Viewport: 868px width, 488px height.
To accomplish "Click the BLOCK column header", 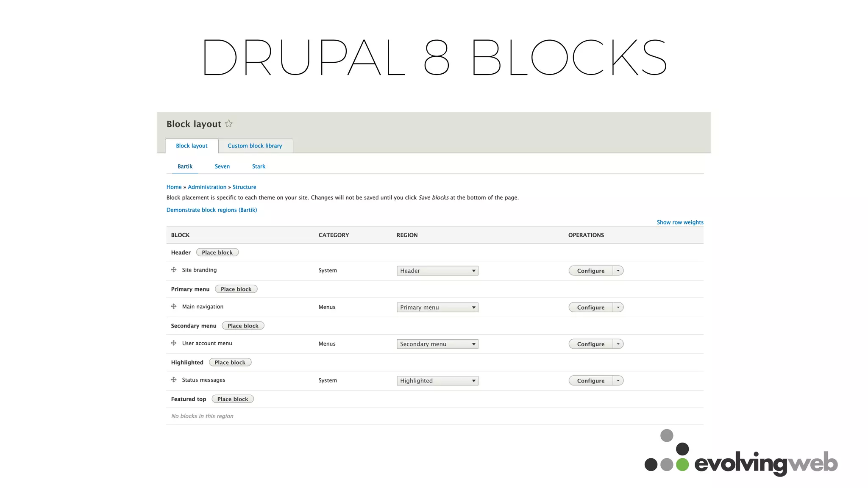I will click(x=180, y=235).
